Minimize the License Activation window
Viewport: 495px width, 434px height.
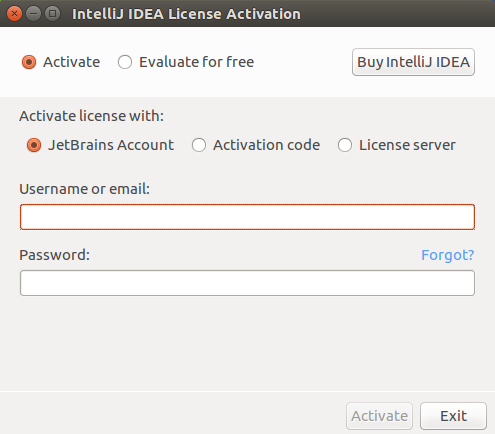33,14
